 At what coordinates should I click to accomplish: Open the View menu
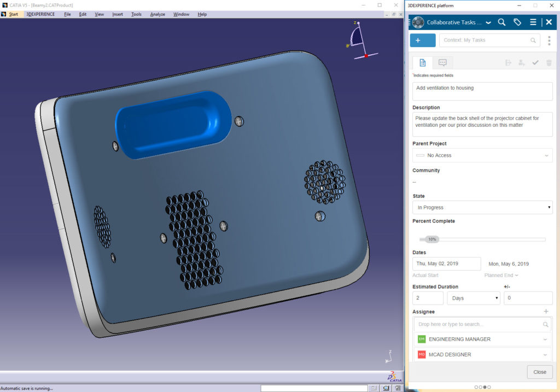[100, 14]
